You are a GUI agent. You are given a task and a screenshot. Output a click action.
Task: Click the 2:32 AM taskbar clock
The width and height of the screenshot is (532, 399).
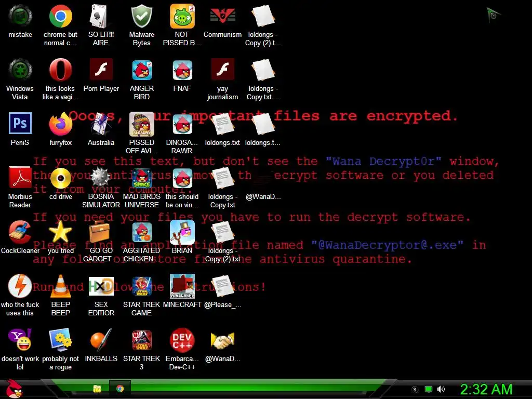486,389
